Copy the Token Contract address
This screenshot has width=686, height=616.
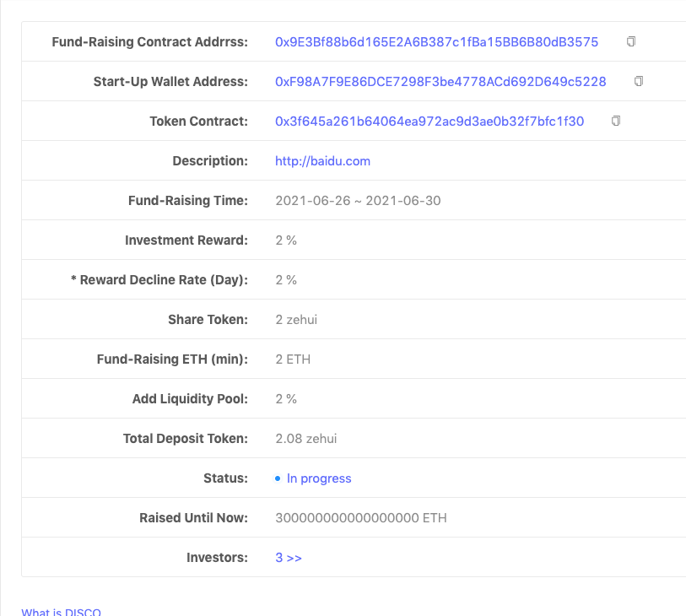[616, 121]
